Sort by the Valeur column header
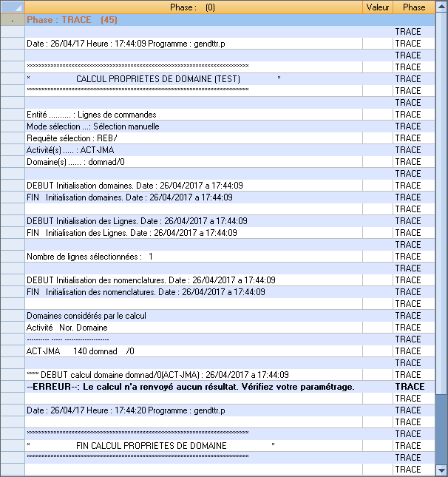 tap(379, 7)
